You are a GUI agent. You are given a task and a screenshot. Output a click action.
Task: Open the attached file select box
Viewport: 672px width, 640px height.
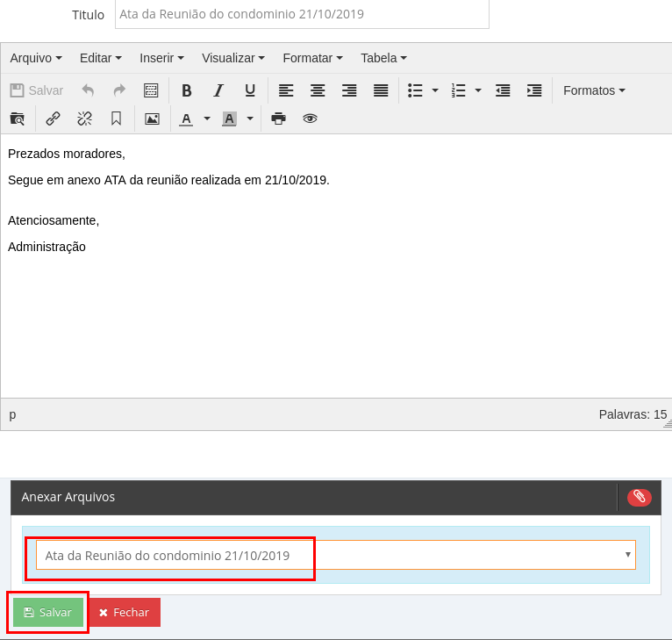(336, 555)
